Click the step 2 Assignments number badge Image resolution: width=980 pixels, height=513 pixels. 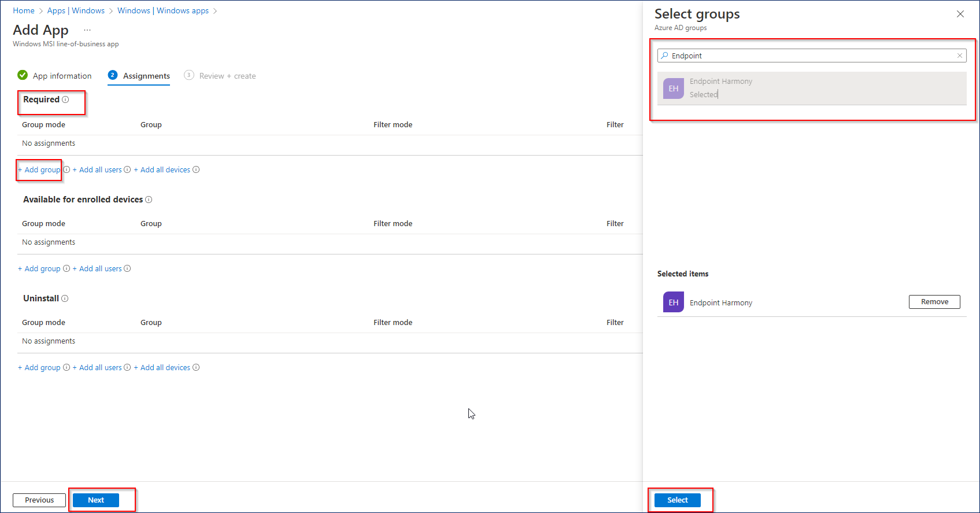click(x=113, y=75)
